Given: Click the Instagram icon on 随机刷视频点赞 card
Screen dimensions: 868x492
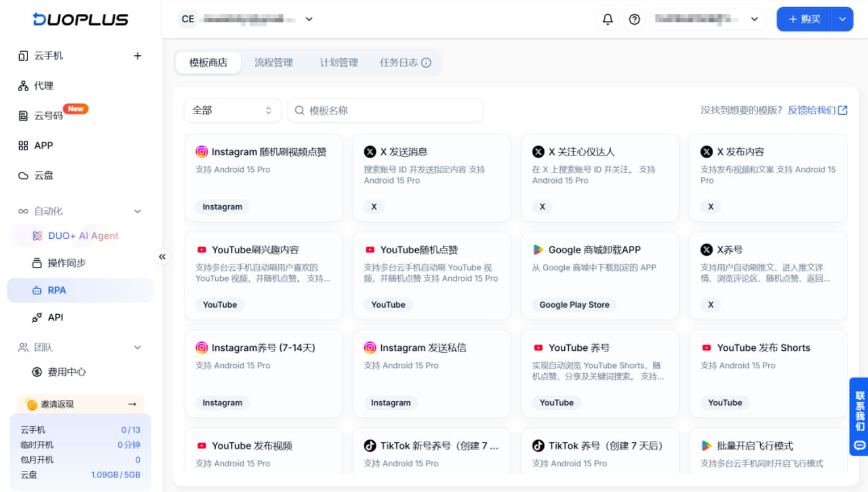Looking at the screenshot, I should (202, 152).
